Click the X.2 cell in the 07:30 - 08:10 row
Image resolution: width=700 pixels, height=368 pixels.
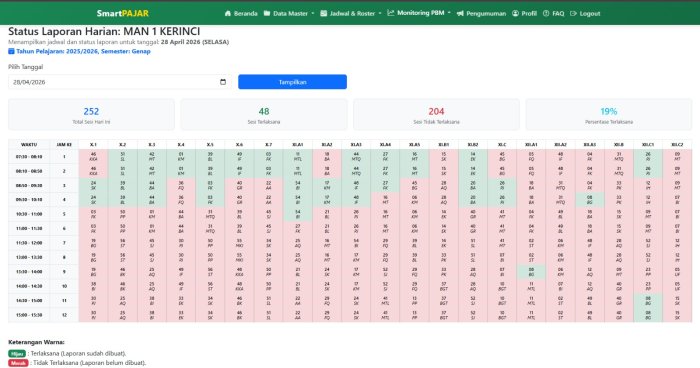(x=122, y=157)
